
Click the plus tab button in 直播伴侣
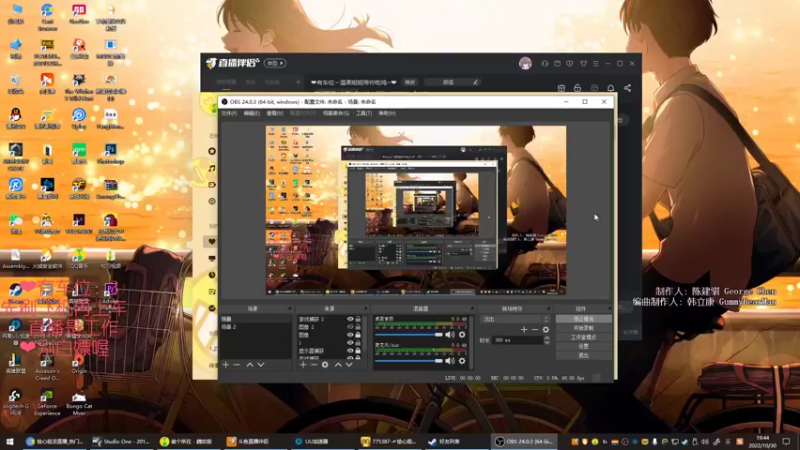pyautogui.click(x=298, y=82)
